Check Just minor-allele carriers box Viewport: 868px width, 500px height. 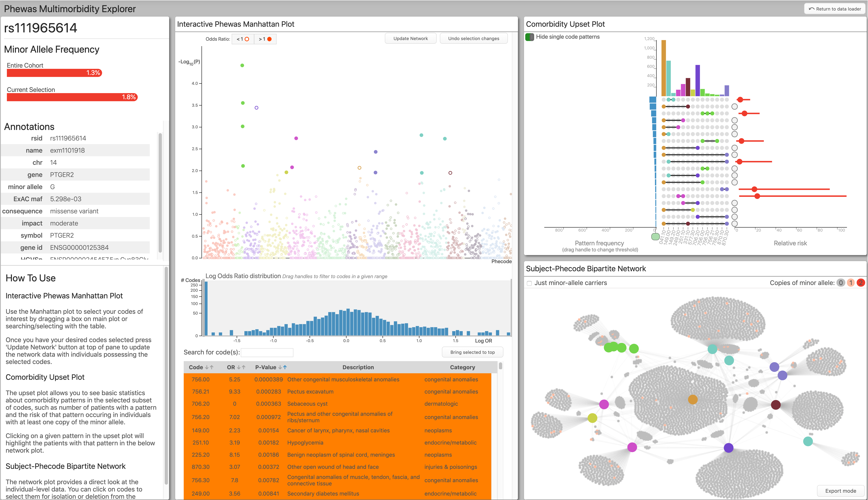click(529, 283)
